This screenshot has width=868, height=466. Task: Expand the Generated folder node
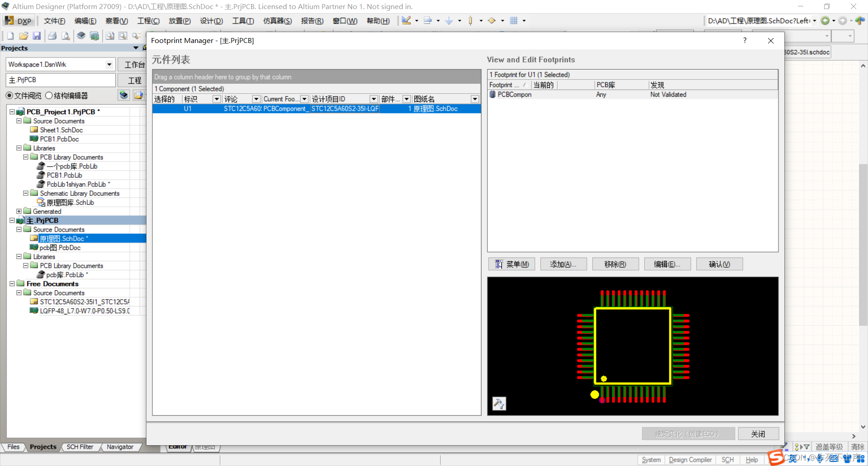coord(19,211)
